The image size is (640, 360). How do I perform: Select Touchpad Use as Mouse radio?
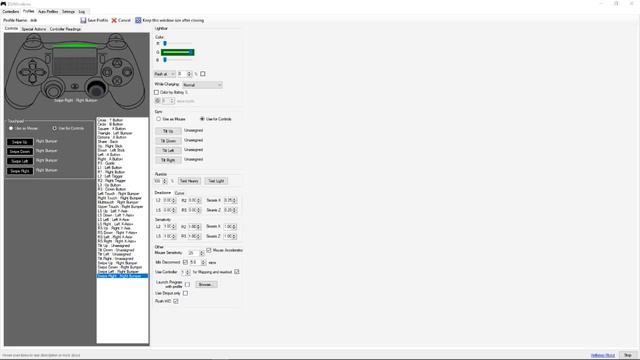click(x=11, y=129)
